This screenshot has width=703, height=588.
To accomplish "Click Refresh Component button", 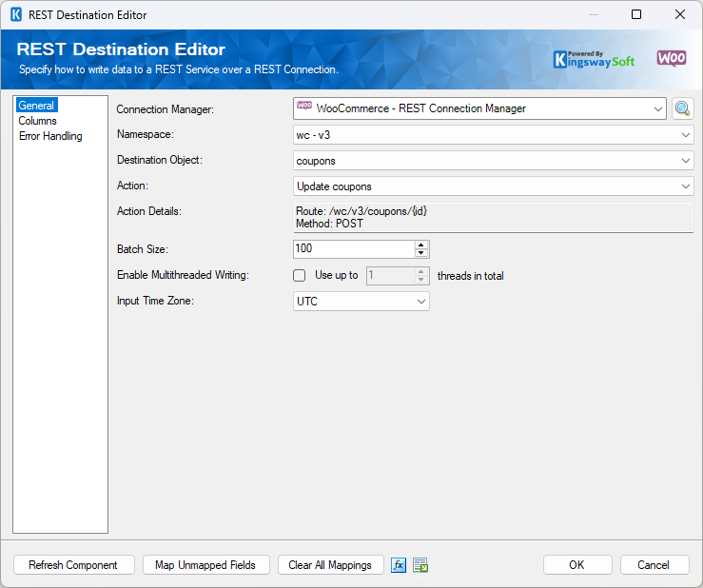I will (x=74, y=565).
